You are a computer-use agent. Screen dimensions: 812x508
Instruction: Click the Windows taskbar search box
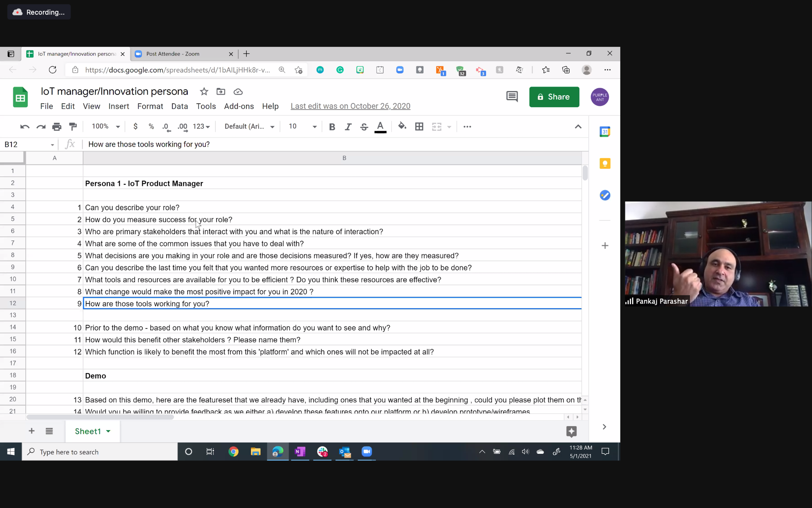[100, 452]
